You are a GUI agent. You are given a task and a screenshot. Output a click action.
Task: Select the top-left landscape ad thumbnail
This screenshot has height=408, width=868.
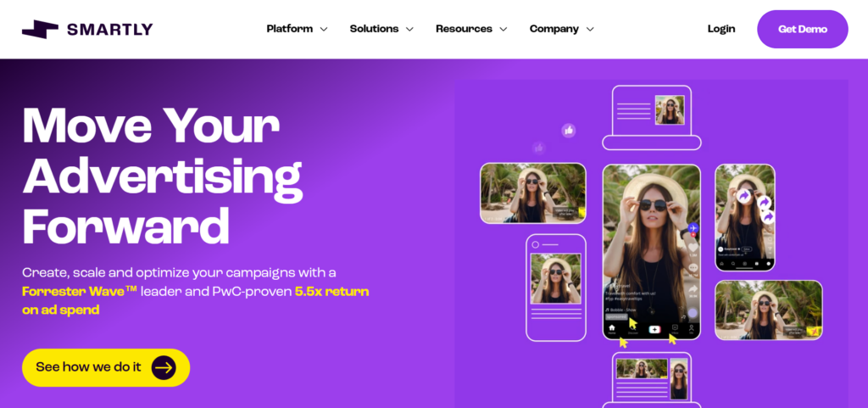pos(532,193)
